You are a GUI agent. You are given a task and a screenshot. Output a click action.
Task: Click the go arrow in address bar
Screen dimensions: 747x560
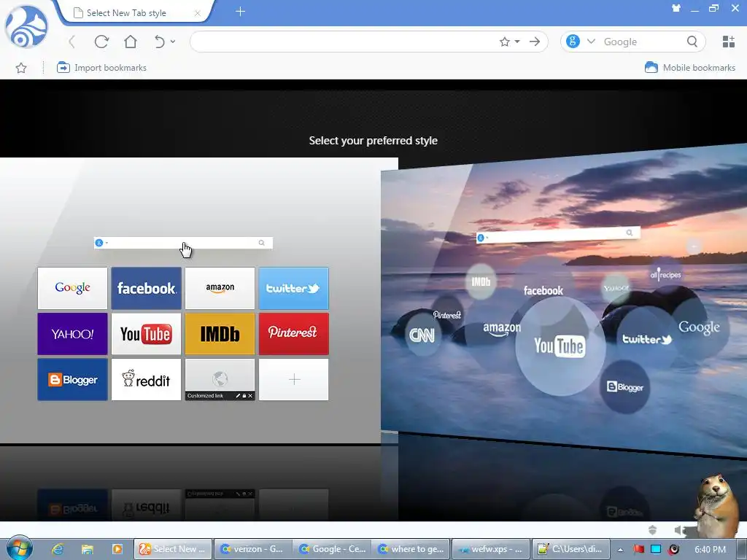535,42
